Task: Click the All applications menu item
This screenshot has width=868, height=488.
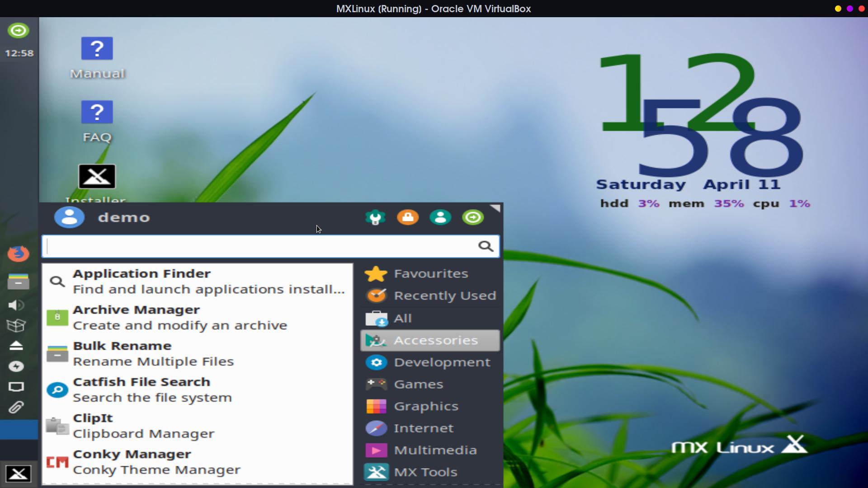Action: pyautogui.click(x=402, y=318)
